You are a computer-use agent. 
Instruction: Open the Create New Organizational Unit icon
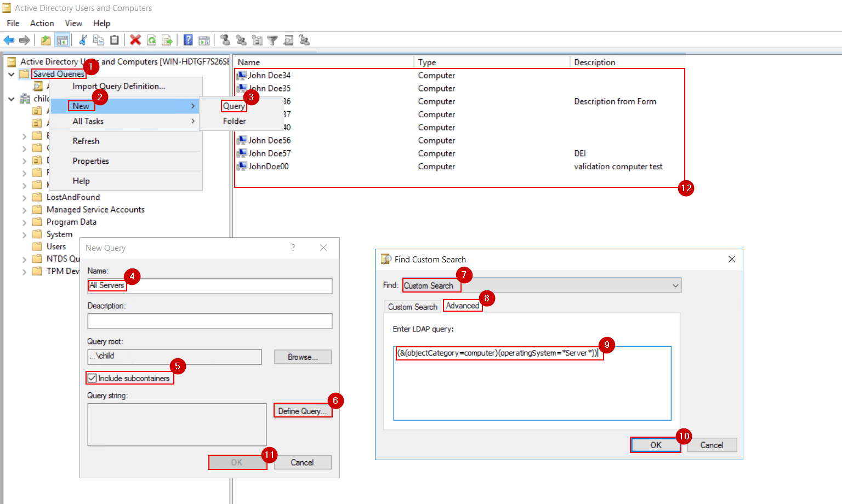257,39
